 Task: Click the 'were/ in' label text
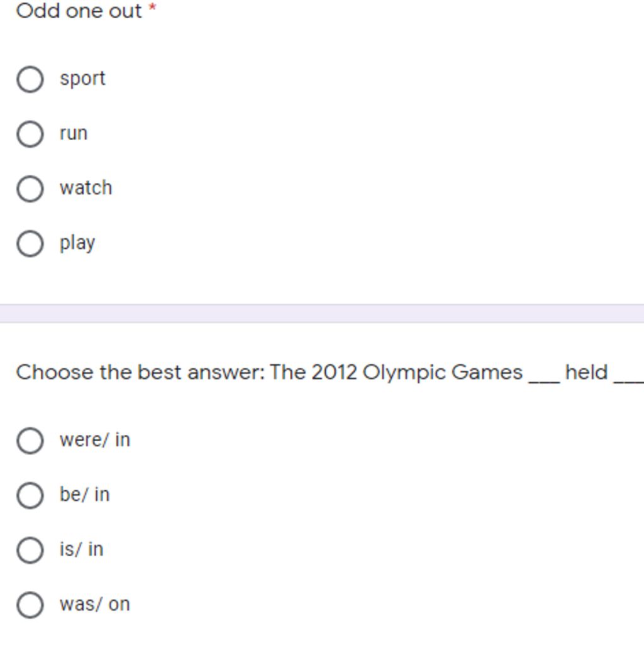point(95,440)
